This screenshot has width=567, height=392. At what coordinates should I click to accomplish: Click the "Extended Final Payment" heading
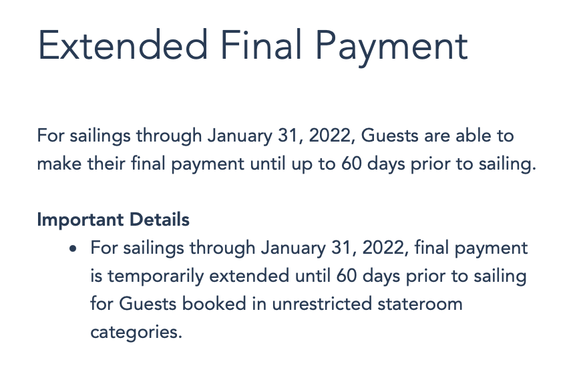(252, 47)
